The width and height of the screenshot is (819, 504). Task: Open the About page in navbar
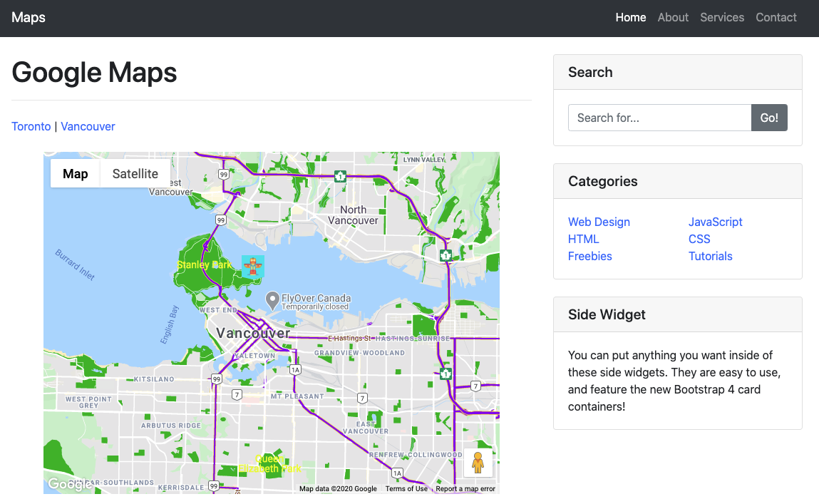673,18
